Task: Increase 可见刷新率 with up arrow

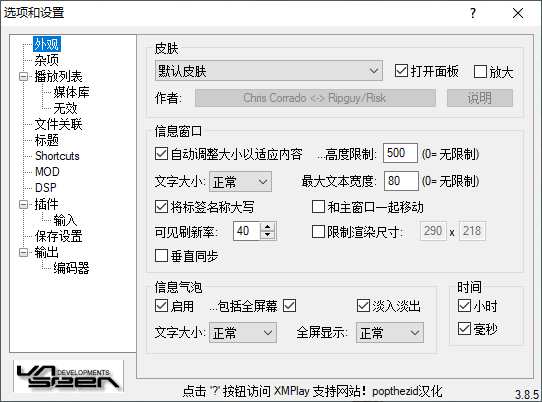Action: click(268, 227)
